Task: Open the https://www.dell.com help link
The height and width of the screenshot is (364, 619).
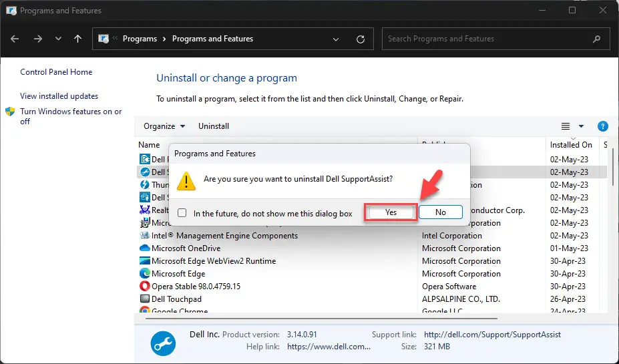Action: 329,347
